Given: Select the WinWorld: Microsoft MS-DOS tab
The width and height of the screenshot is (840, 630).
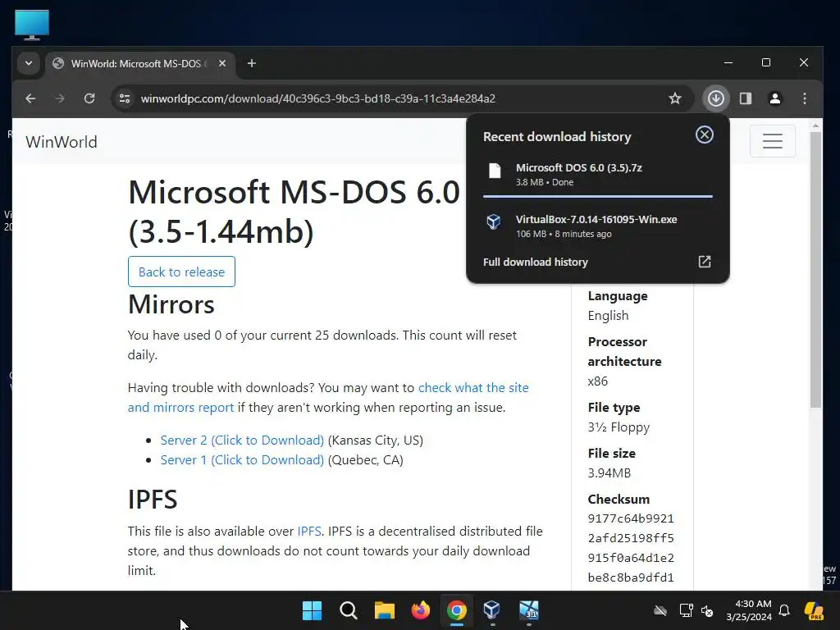Looking at the screenshot, I should (x=140, y=64).
